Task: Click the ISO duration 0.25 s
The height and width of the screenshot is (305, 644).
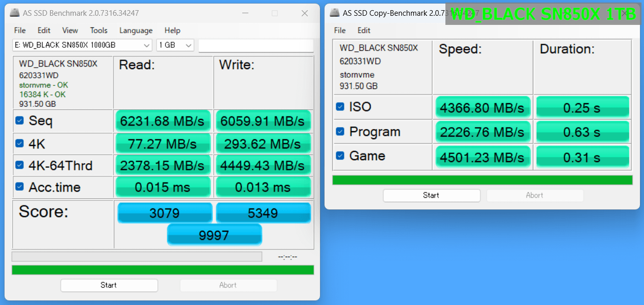Action: (583, 107)
